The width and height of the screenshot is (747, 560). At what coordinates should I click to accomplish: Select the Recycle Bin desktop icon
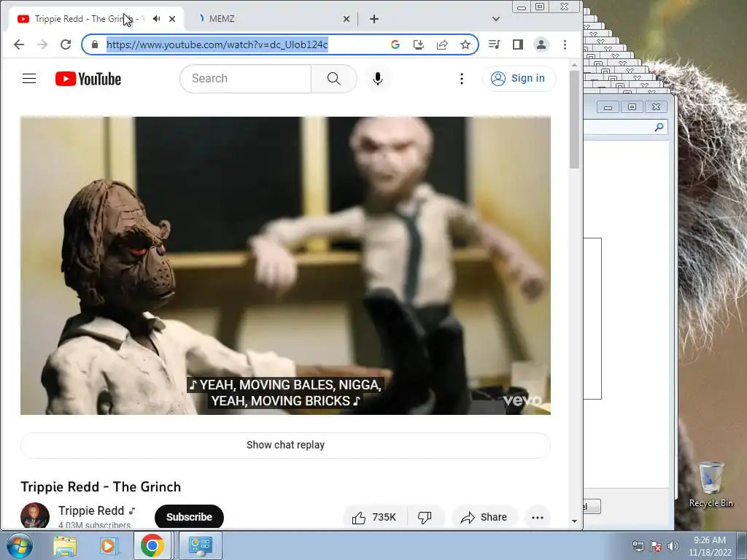point(711,485)
